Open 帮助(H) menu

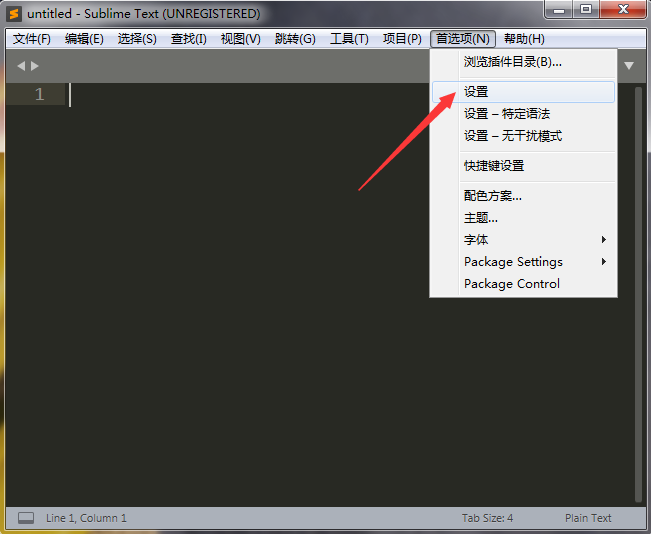(x=524, y=39)
